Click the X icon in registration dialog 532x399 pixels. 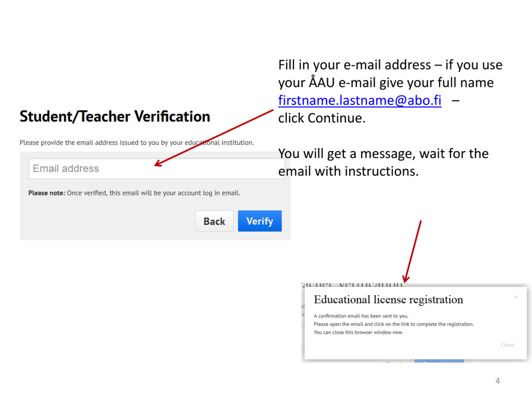pyautogui.click(x=515, y=297)
